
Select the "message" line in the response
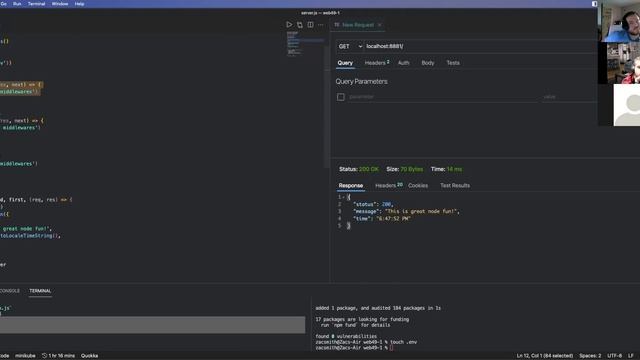[x=407, y=211]
